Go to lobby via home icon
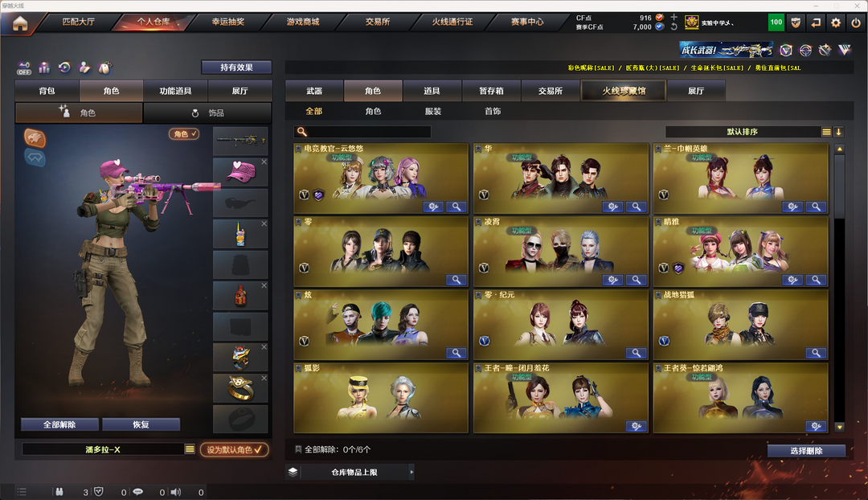The image size is (868, 500). (20, 24)
